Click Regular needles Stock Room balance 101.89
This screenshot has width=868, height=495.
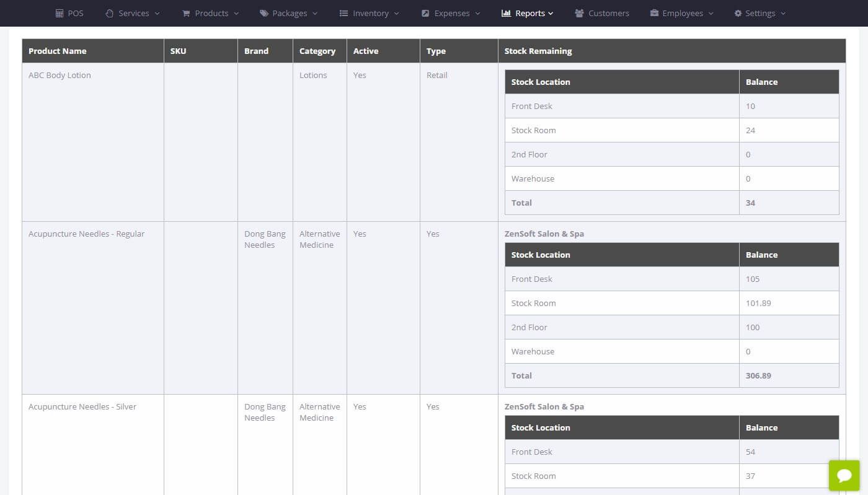758,303
